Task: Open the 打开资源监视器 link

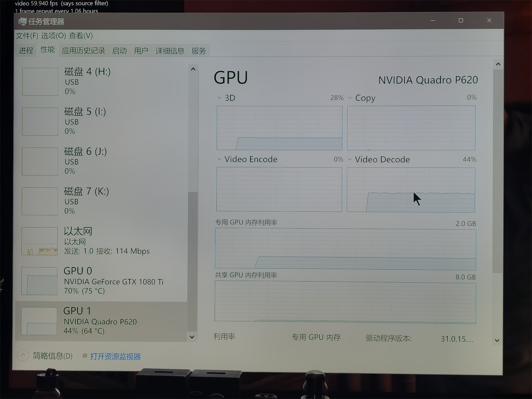Action: pos(115,356)
